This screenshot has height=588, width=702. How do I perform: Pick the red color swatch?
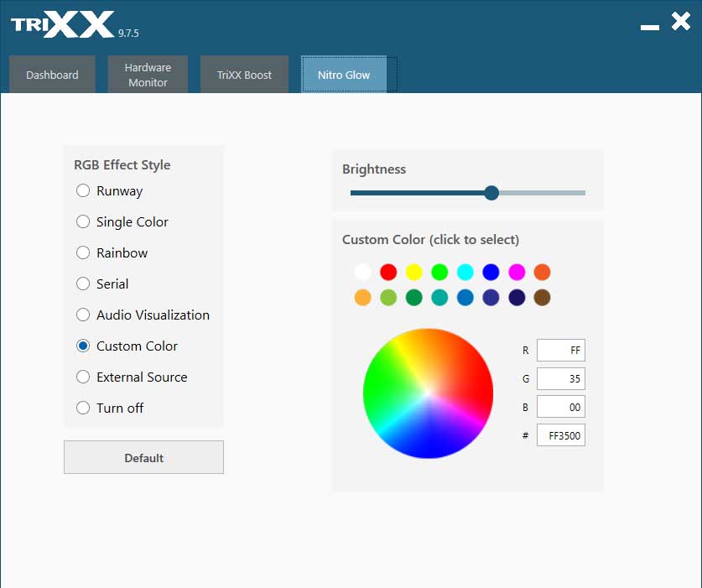388,272
